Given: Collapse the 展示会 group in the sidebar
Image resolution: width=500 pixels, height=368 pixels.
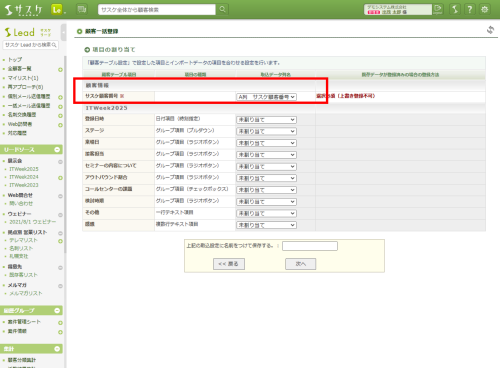Looking at the screenshot, I should coord(60,162).
